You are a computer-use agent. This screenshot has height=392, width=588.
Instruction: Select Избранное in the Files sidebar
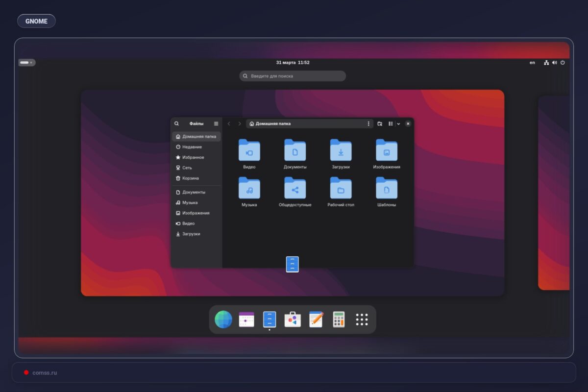click(x=192, y=157)
